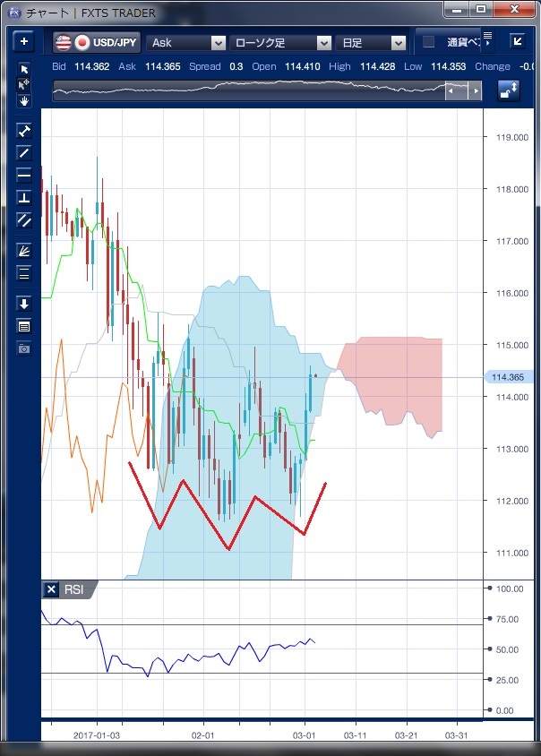Open the list panel icon in sidebar
The height and width of the screenshot is (756, 541).
(x=24, y=326)
